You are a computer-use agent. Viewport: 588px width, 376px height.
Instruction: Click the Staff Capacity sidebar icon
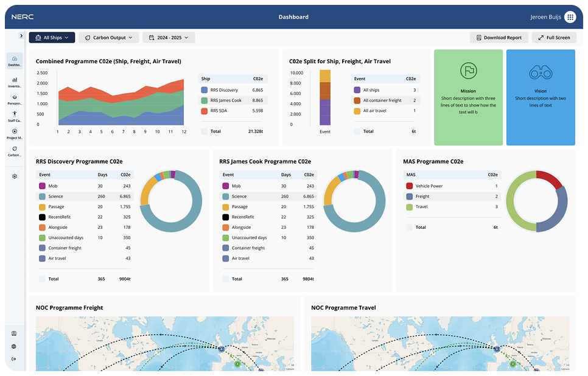[13, 117]
